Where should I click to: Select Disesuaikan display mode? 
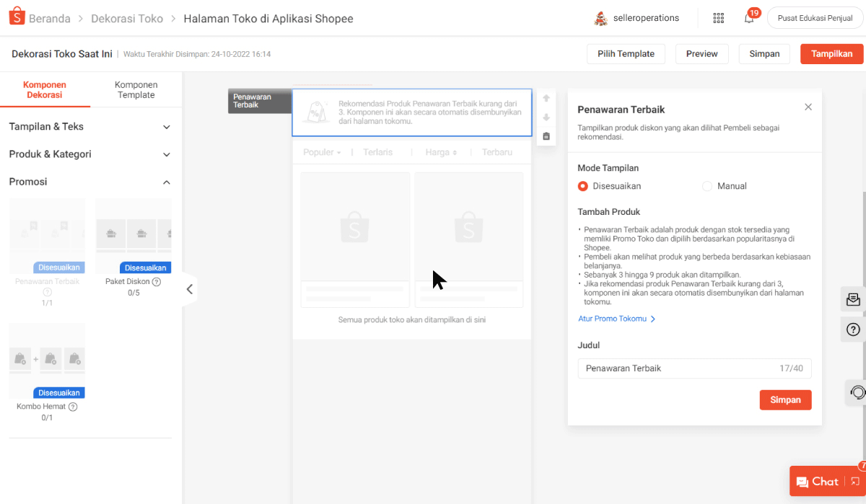pyautogui.click(x=583, y=186)
